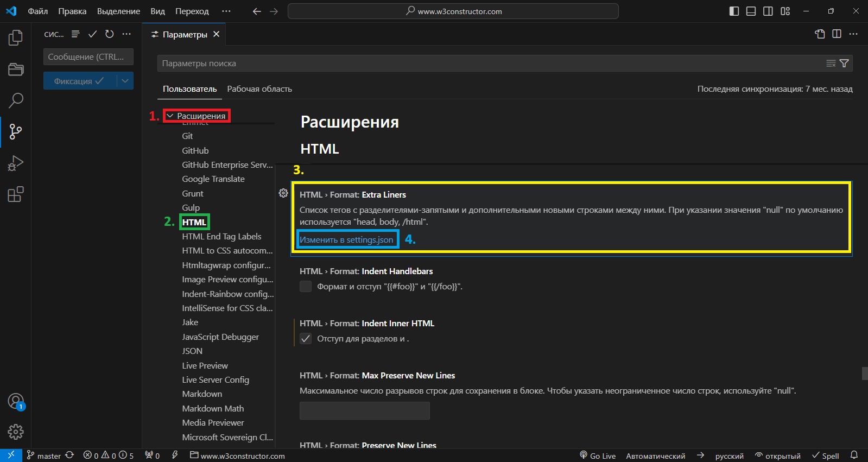Open the commit button dropdown arrow

click(125, 81)
